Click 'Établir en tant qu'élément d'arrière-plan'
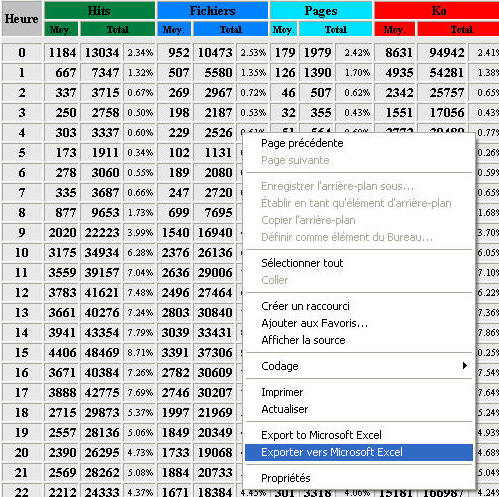Screen dimensions: 499x497 [x=359, y=203]
